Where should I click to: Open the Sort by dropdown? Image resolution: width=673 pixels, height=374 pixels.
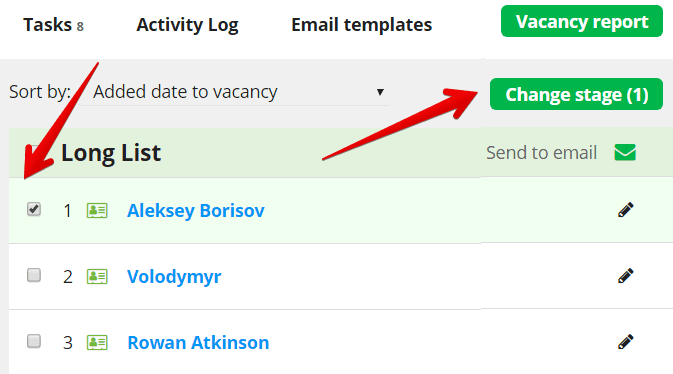pyautogui.click(x=235, y=92)
